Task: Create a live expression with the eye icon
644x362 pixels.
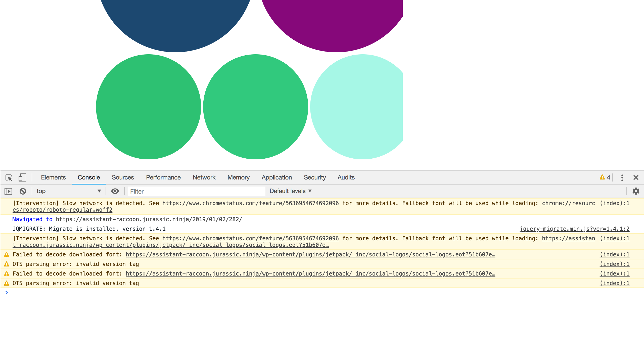Action: (x=115, y=191)
